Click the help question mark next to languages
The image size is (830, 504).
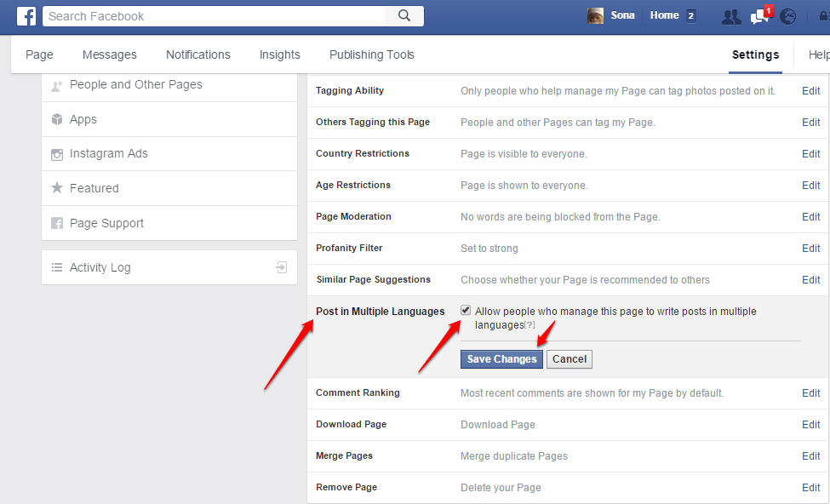[529, 325]
